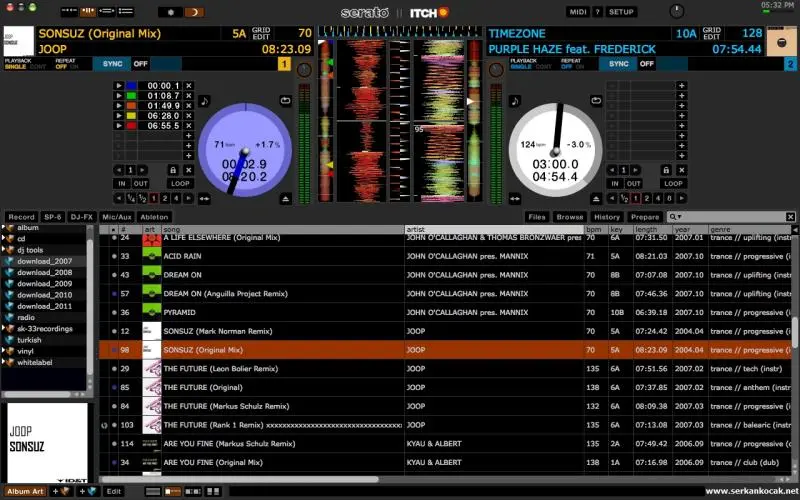Toggle SYNC on the left deck
Image resolution: width=800 pixels, height=500 pixels.
point(112,64)
